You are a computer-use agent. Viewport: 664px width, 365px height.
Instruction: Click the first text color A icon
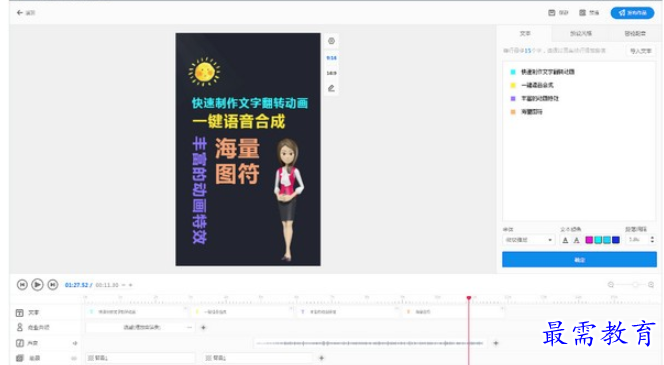(565, 240)
